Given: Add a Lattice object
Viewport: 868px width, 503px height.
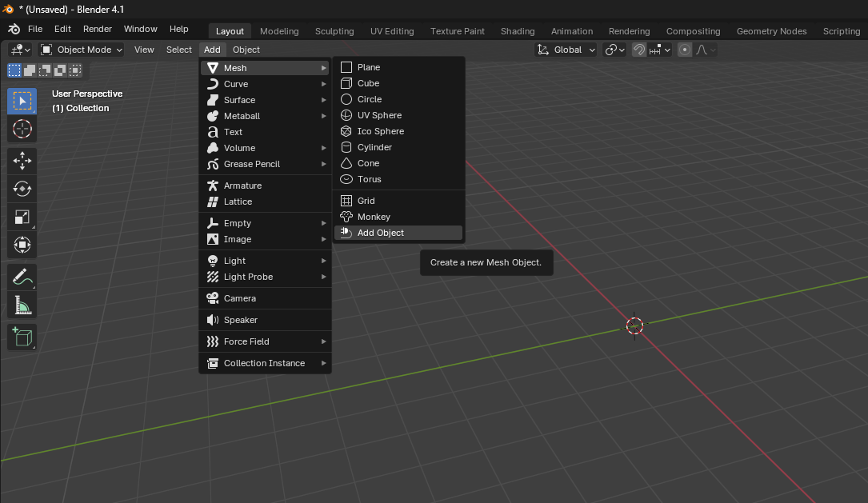Looking at the screenshot, I should (x=265, y=202).
